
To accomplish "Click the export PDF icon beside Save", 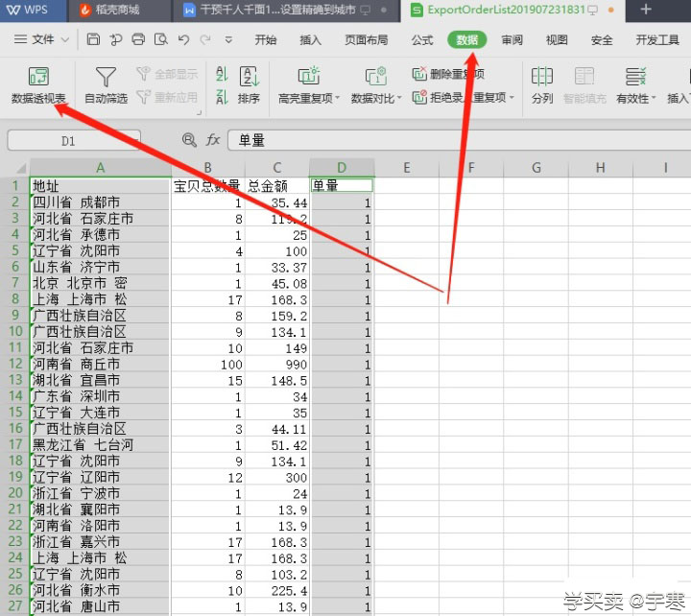I will (116, 40).
